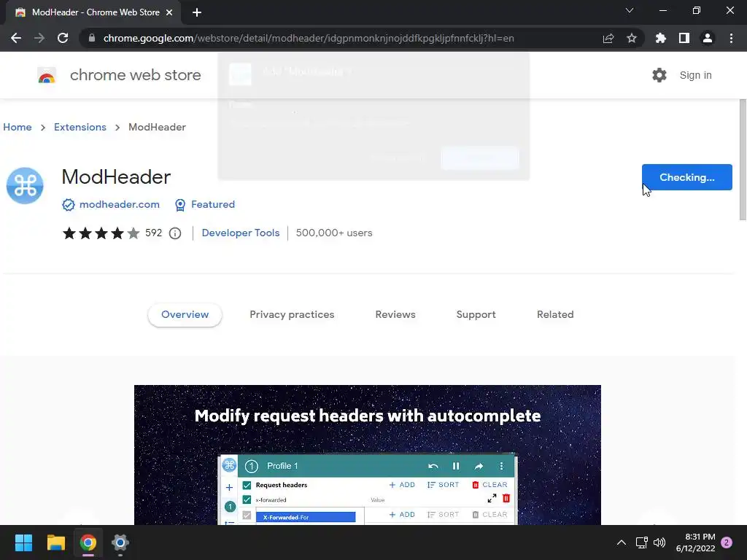
Task: Open Chrome's three-dot menu
Action: (x=731, y=38)
